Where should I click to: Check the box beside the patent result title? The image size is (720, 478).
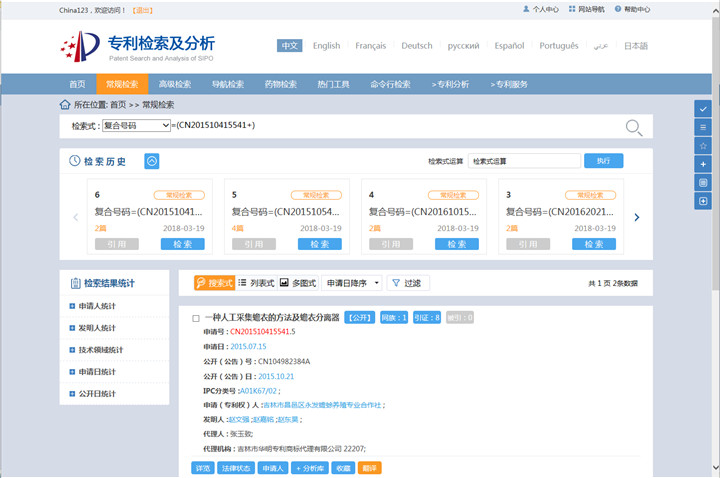pyautogui.click(x=196, y=318)
